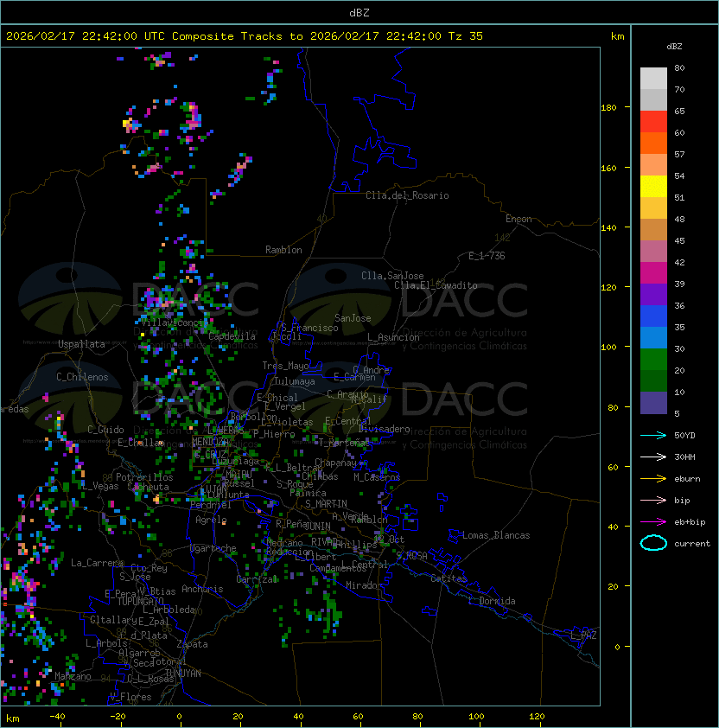Click the 'L_Dormida' map label
The width and height of the screenshot is (719, 728).
coord(492,601)
